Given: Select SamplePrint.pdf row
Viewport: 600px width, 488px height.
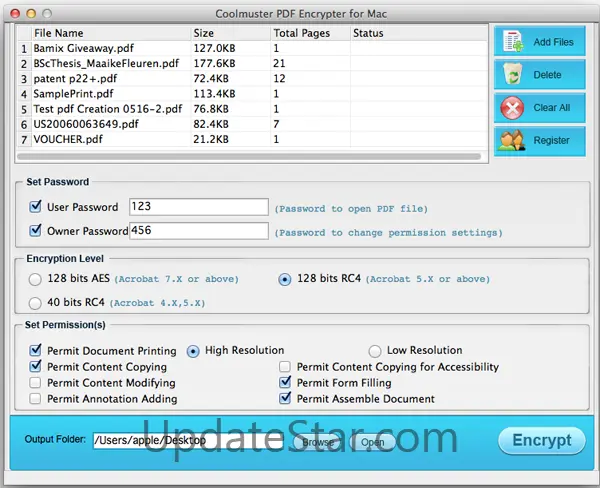Looking at the screenshot, I should pyautogui.click(x=252, y=94).
